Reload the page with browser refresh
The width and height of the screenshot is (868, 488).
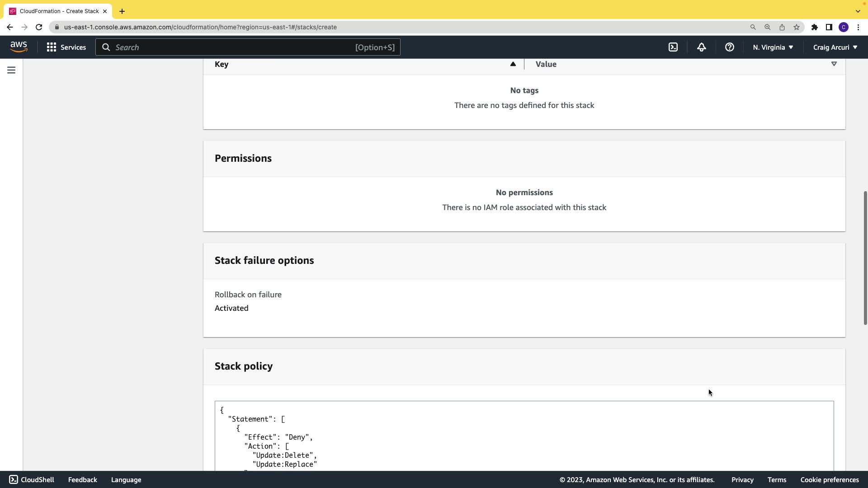[39, 27]
